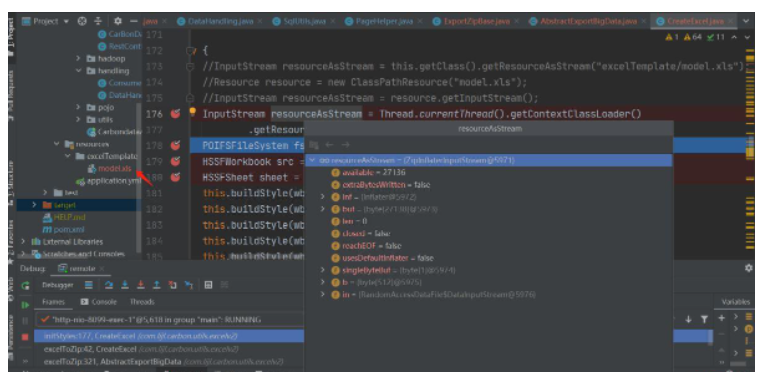Switch to the Console debugger tab

99,302
